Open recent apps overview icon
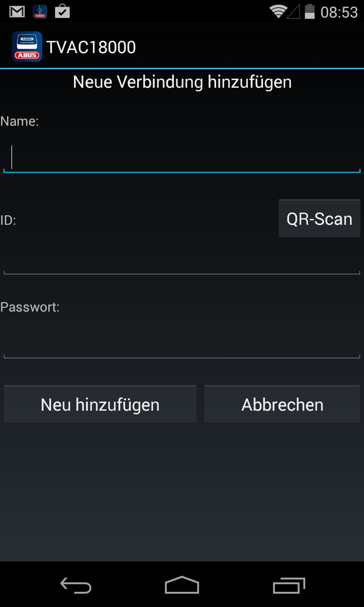This screenshot has height=607, width=364. 289,585
